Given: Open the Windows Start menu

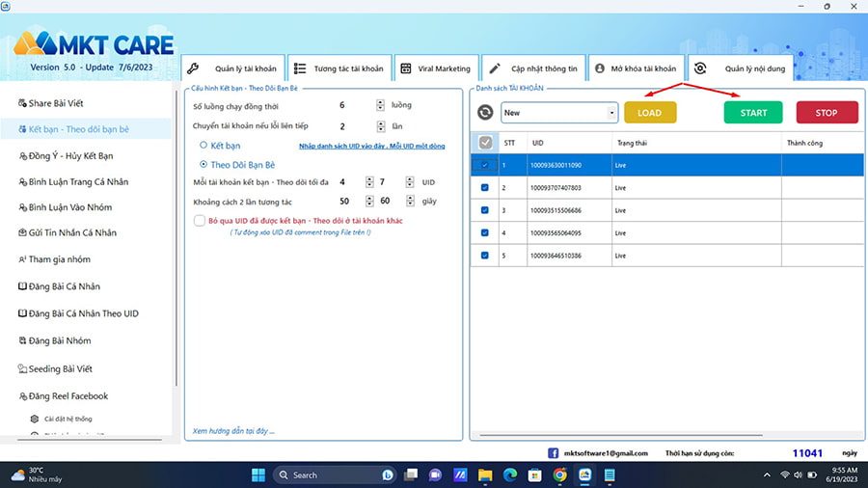Looking at the screenshot, I should coord(258,474).
